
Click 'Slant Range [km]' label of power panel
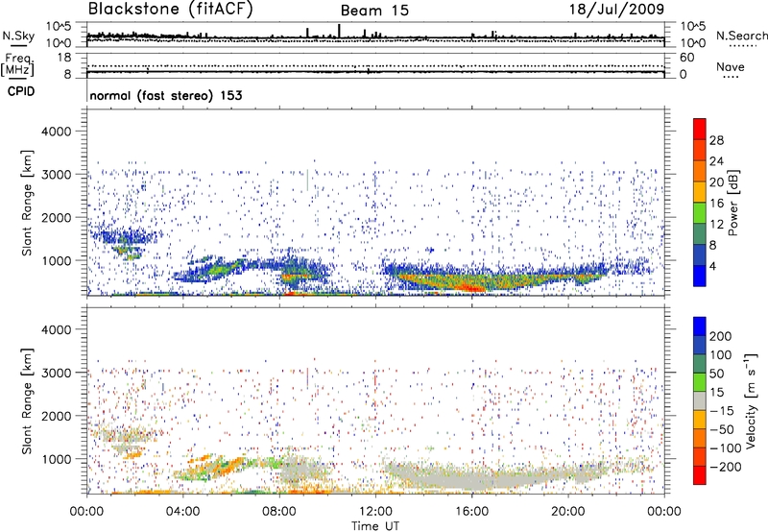27,203
